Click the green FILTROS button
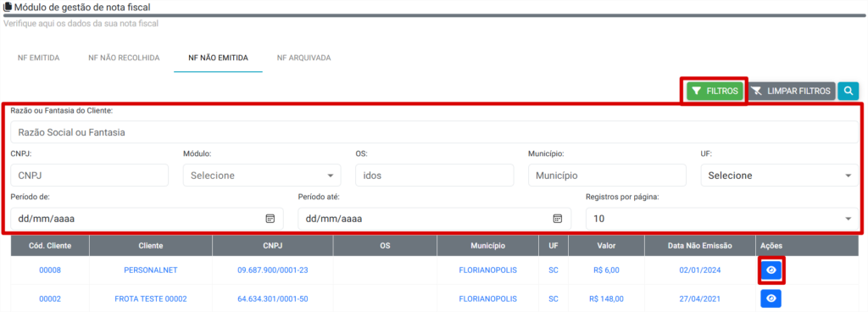 point(715,91)
